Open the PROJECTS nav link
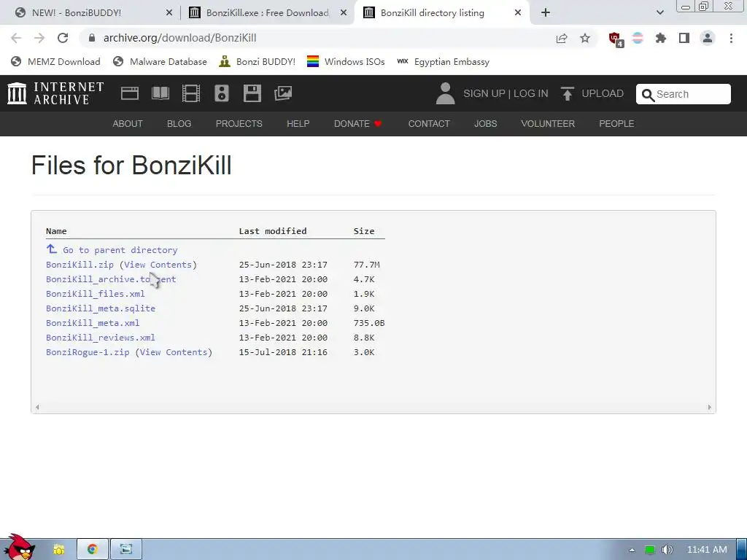The width and height of the screenshot is (747, 560). [x=239, y=124]
